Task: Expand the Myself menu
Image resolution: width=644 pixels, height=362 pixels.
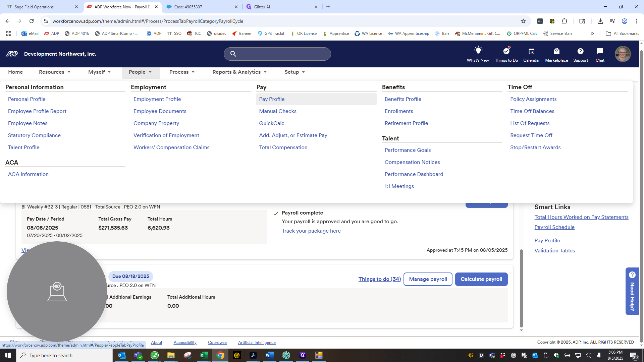Action: point(99,72)
